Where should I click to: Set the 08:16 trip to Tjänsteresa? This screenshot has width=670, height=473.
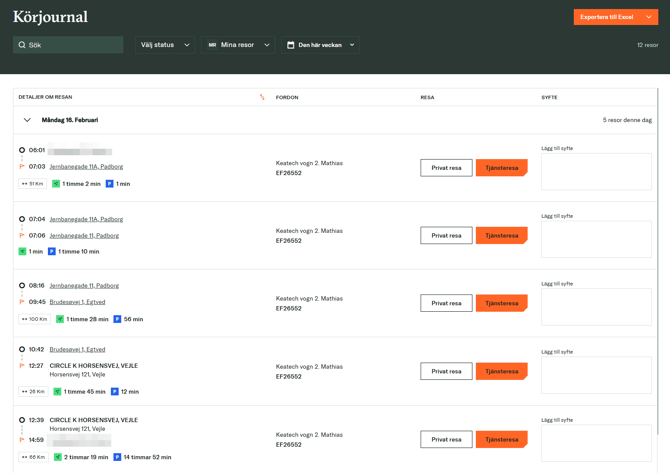click(x=501, y=303)
